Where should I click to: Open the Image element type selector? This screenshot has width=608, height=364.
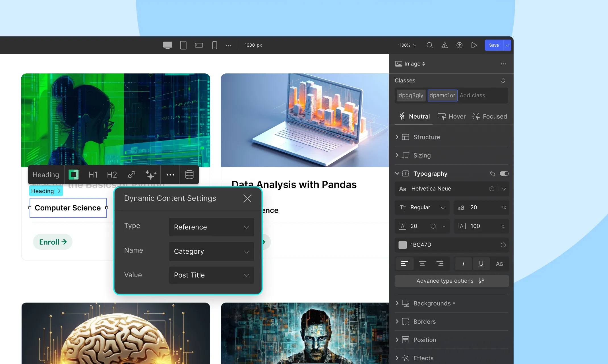coord(410,64)
